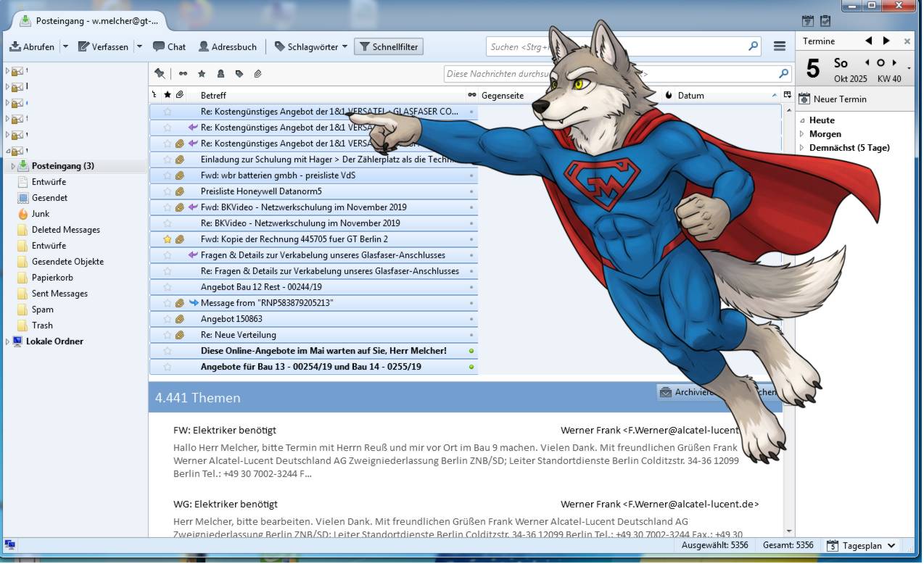Switch to the Posteingang tab
This screenshot has height=564, width=924.
tap(90, 21)
